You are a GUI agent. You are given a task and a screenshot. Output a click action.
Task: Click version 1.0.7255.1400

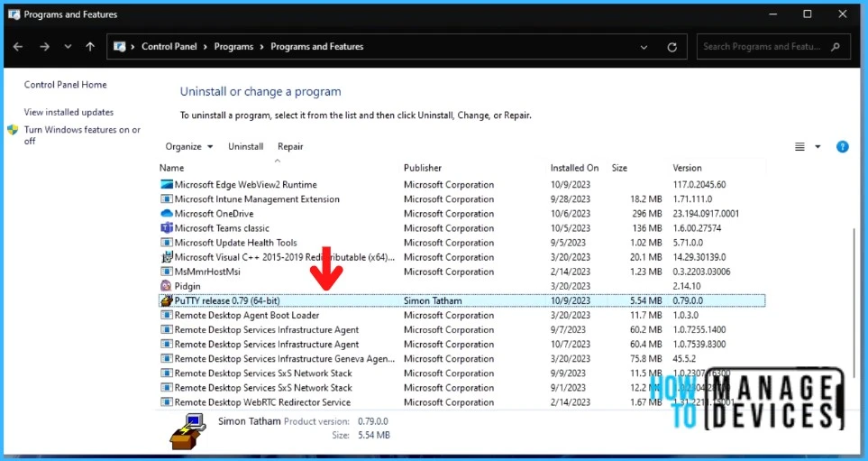[x=699, y=329]
